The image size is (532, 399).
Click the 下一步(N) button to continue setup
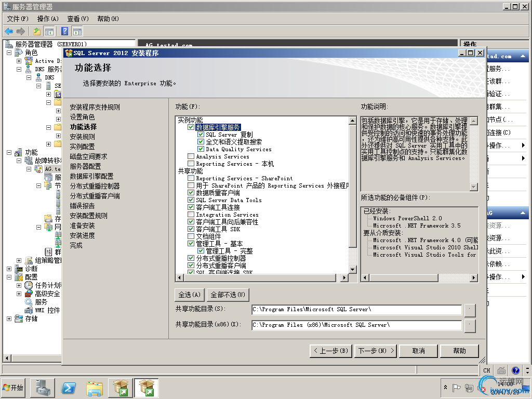coord(375,351)
